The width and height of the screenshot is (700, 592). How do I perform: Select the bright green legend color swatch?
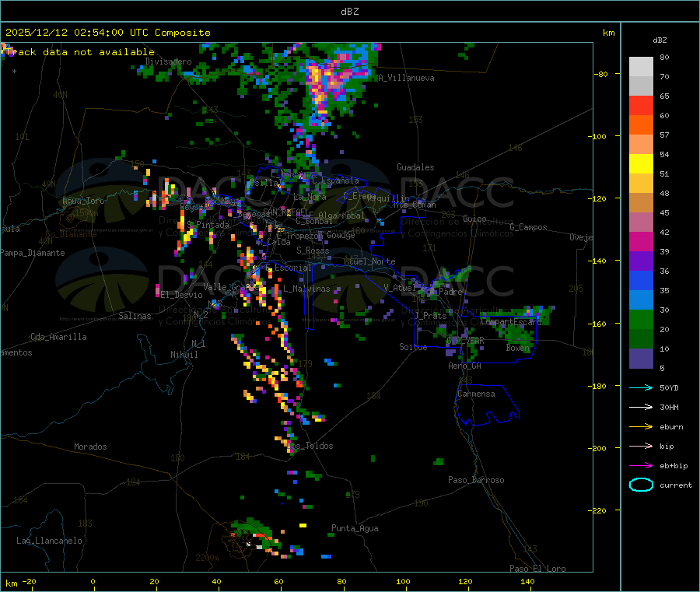641,319
